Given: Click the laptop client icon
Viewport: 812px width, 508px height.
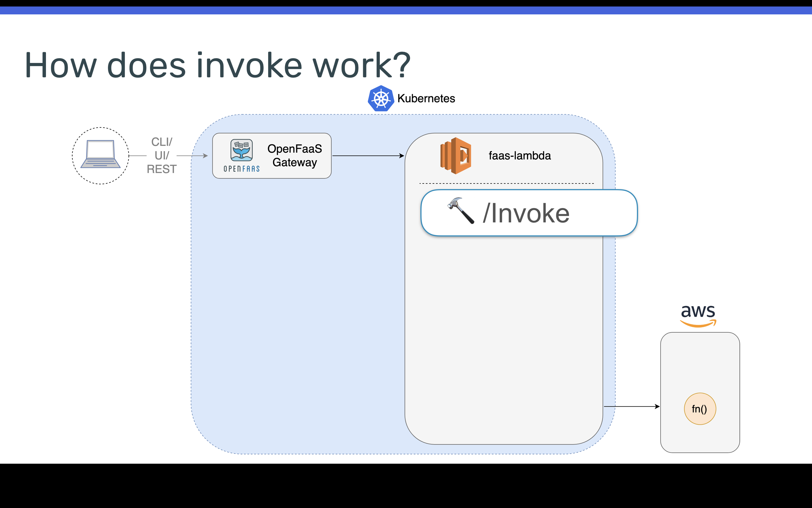Looking at the screenshot, I should pyautogui.click(x=100, y=154).
